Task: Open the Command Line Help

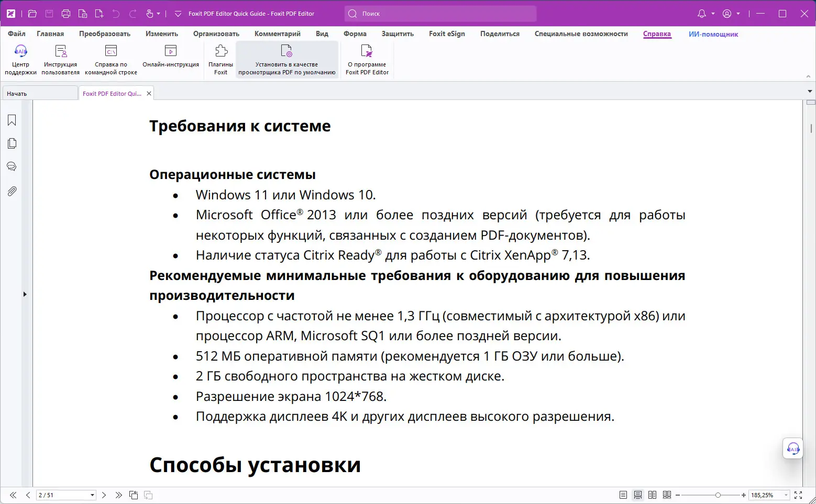Action: click(x=111, y=58)
